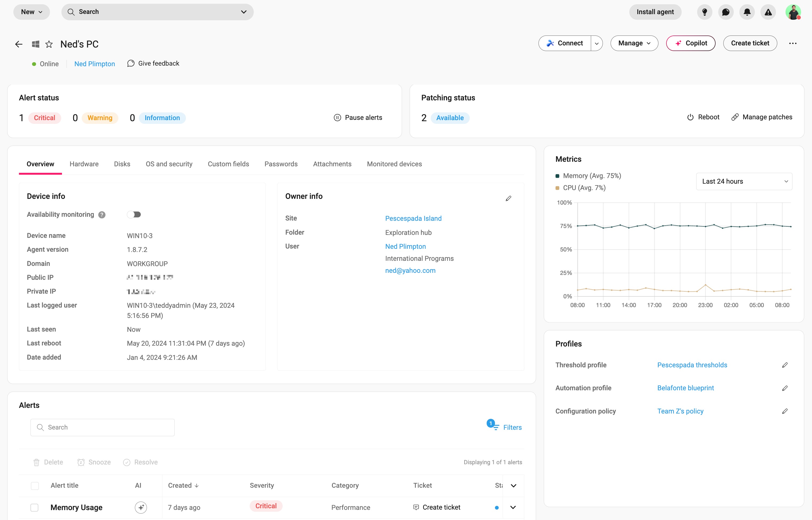Switch to the Hardware tab
The width and height of the screenshot is (812, 520).
(x=84, y=164)
